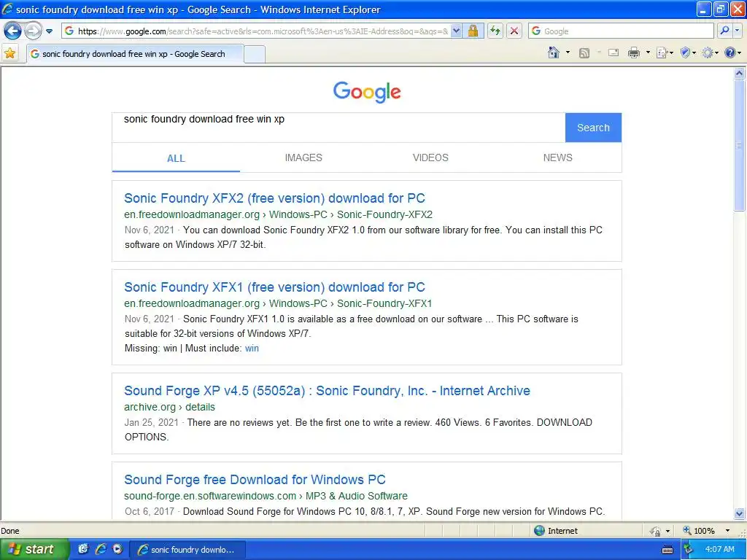
Task: Click the Show Desktop quick launch icon
Action: pyautogui.click(x=83, y=549)
